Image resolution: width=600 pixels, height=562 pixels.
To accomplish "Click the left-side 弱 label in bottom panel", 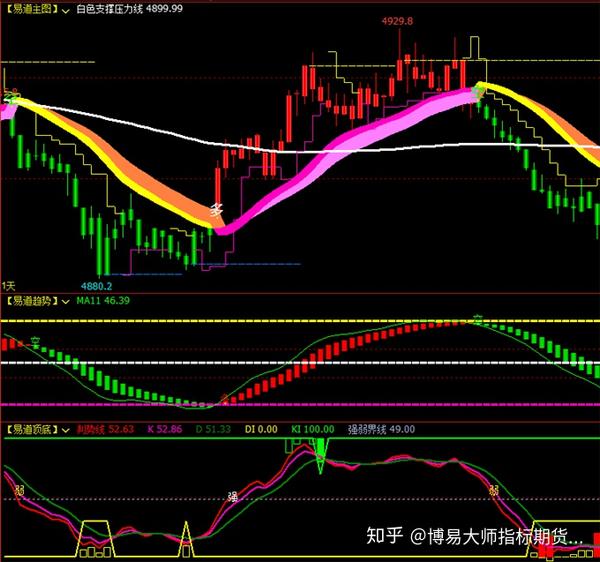I will (18, 490).
